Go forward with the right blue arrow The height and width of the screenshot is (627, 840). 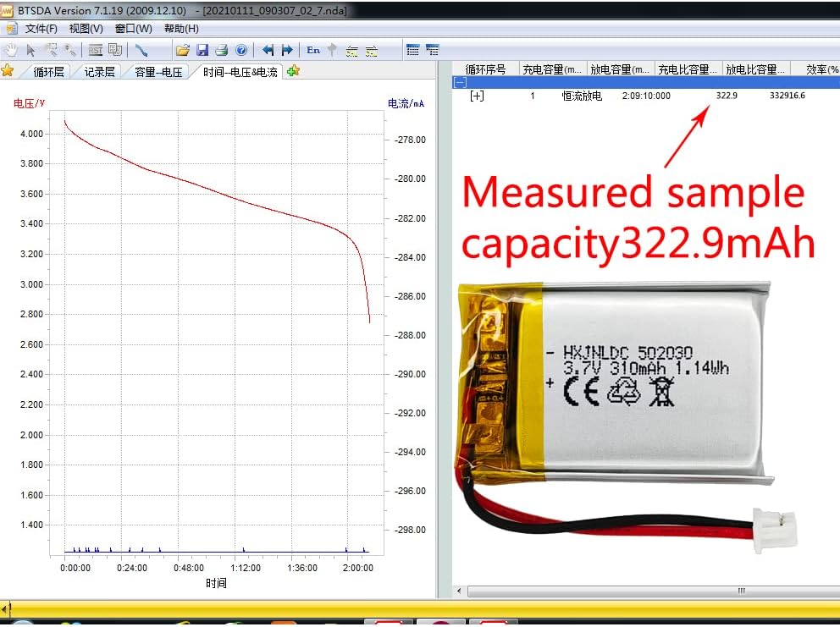(287, 50)
